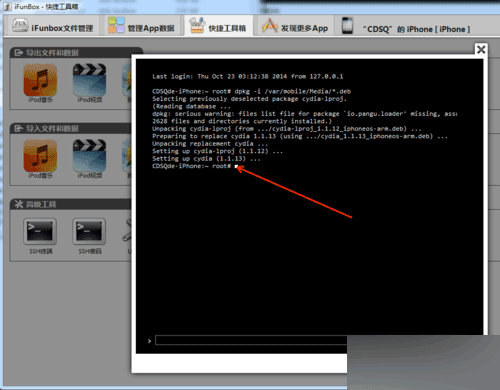Image resolution: width=500 pixels, height=390 pixels.
Task: Click the terminal command input field
Action: (251, 340)
